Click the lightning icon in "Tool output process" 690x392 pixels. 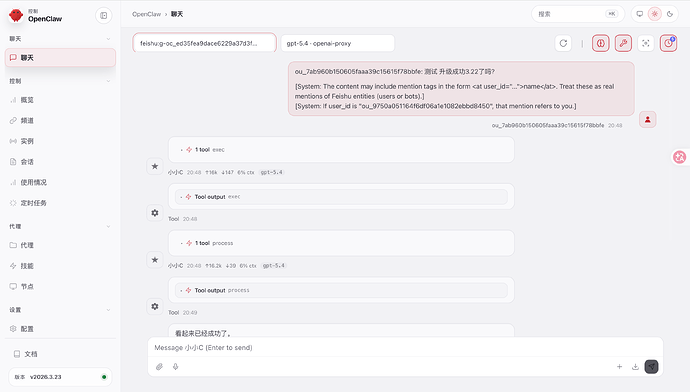pyautogui.click(x=188, y=290)
